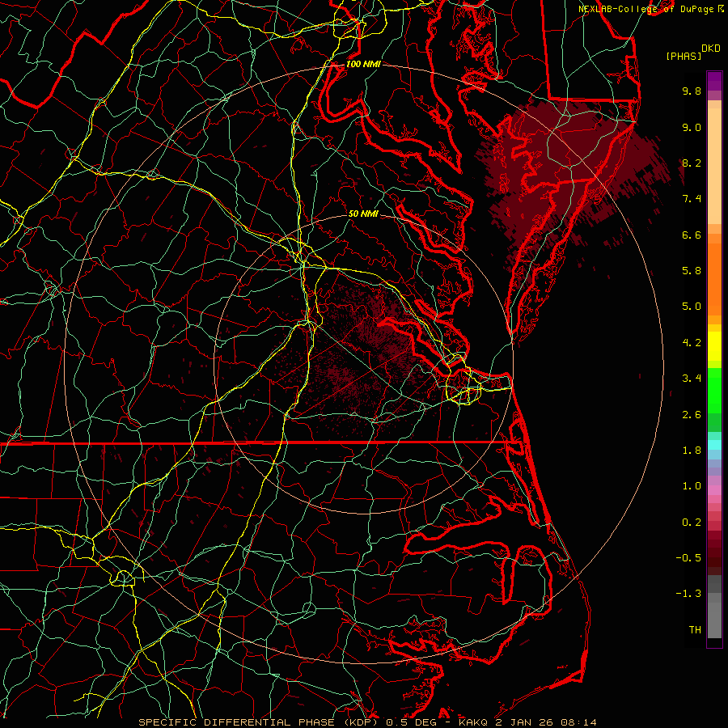
Task: Pick the yellow segment of the color scale
Action: click(x=714, y=346)
